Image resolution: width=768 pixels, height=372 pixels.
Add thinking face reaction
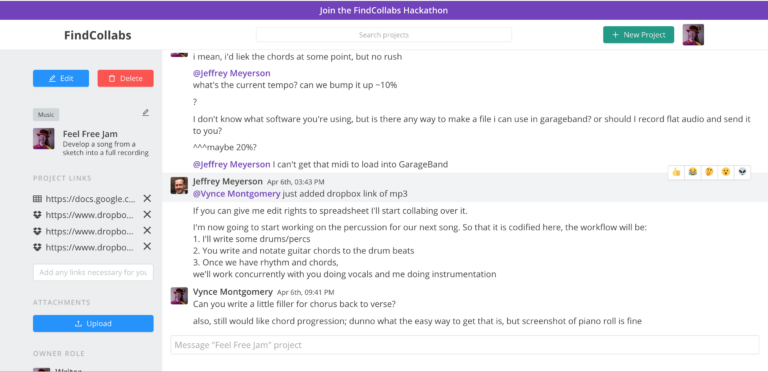(709, 172)
